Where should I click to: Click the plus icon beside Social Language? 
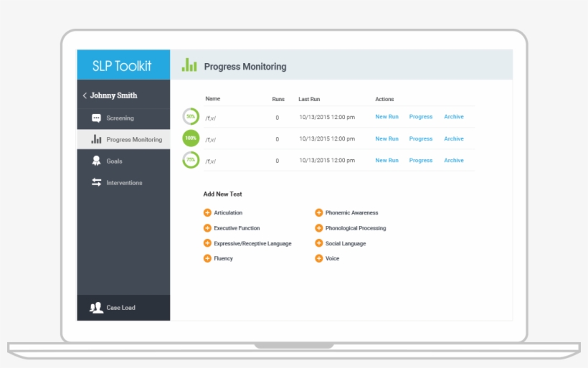(319, 243)
